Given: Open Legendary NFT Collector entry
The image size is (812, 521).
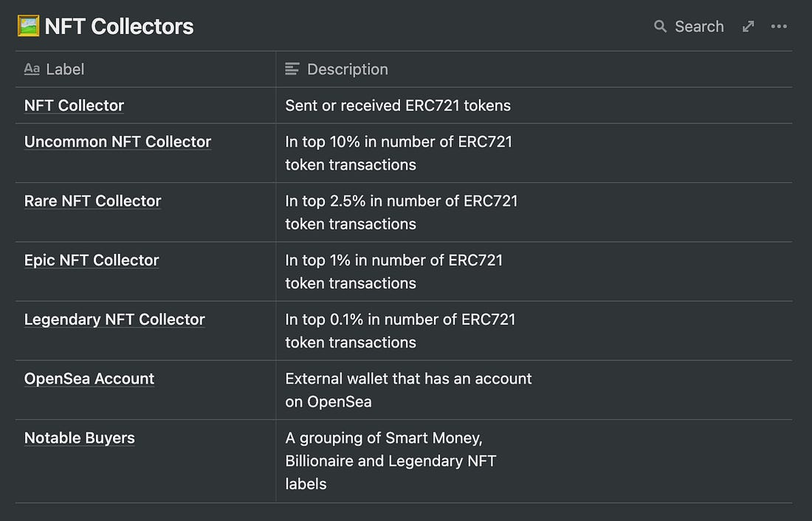Looking at the screenshot, I should pos(114,320).
